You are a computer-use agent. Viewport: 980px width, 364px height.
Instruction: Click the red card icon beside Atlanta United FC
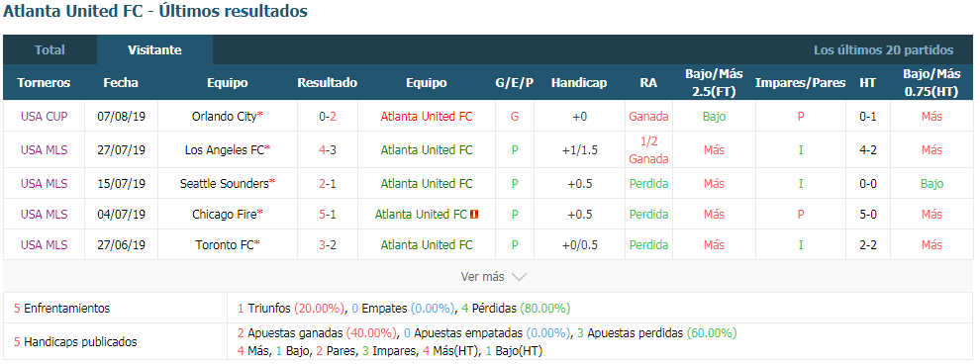(474, 215)
